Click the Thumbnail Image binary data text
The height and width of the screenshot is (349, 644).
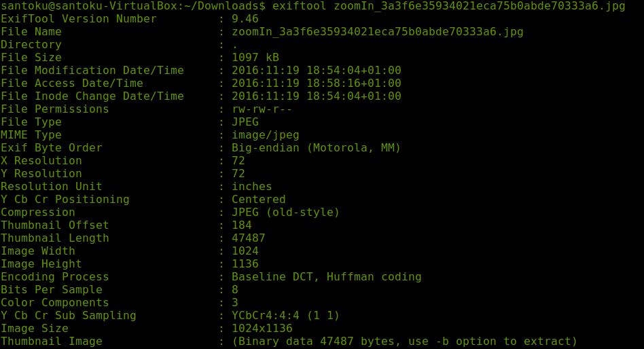click(x=404, y=342)
